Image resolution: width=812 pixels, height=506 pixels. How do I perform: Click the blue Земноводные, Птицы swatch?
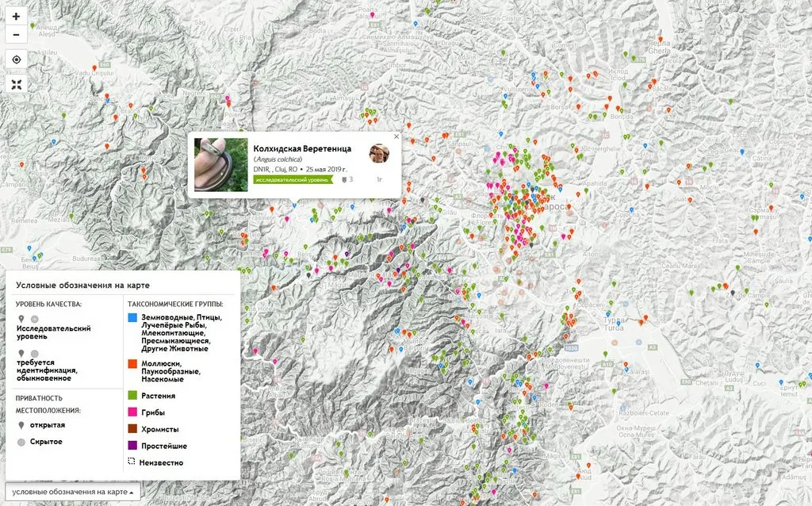coord(132,317)
